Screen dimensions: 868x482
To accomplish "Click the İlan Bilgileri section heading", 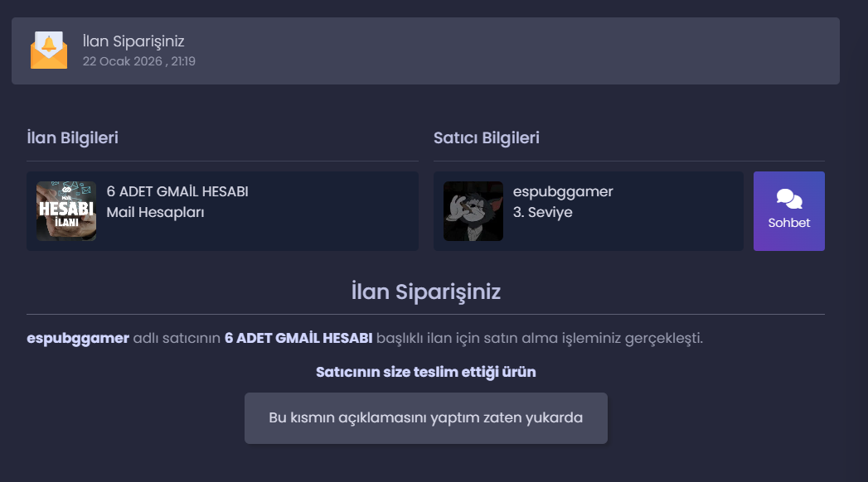I will [72, 137].
